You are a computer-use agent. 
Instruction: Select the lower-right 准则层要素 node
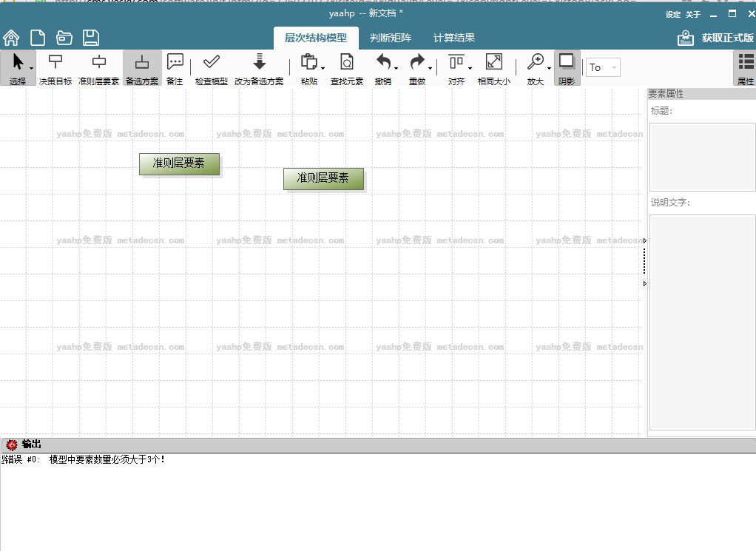pos(323,179)
